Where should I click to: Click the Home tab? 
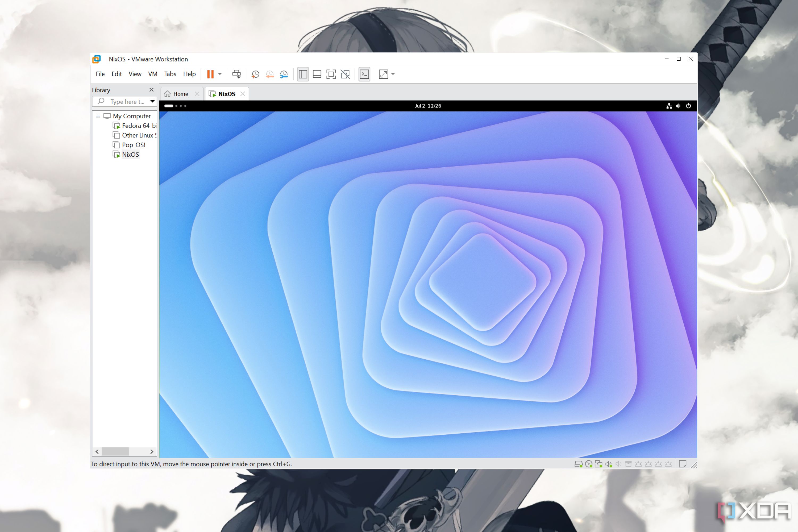(181, 93)
